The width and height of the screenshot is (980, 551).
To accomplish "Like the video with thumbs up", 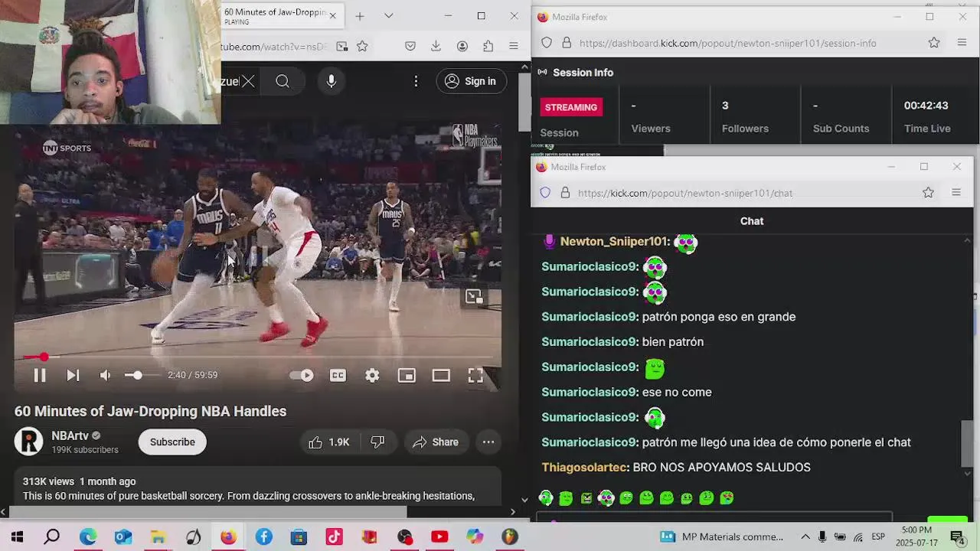I will point(328,442).
